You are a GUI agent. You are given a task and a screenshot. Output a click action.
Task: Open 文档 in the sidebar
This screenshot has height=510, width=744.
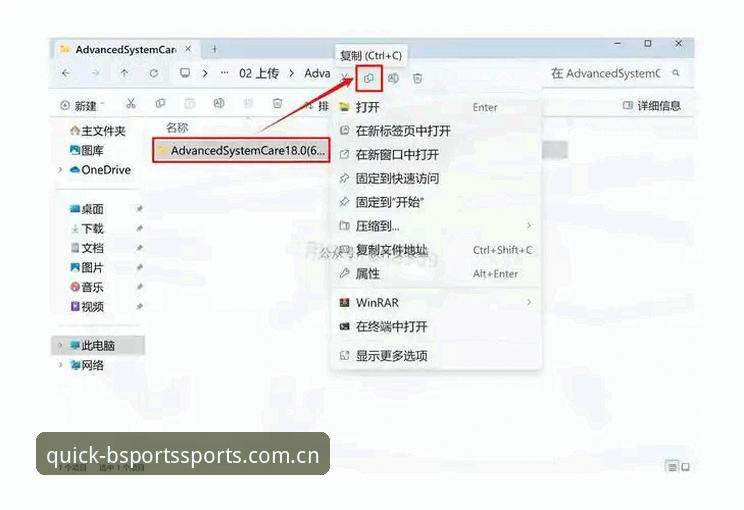(x=87, y=248)
